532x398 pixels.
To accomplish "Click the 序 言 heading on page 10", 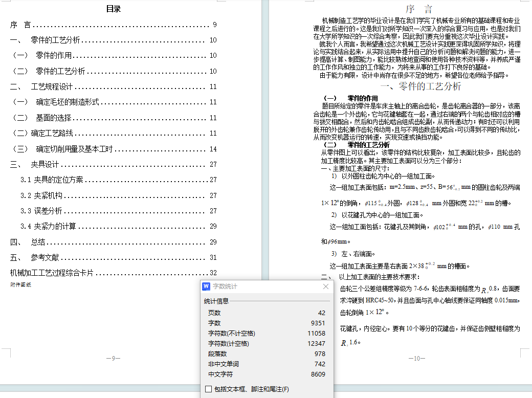I will tap(419, 9).
